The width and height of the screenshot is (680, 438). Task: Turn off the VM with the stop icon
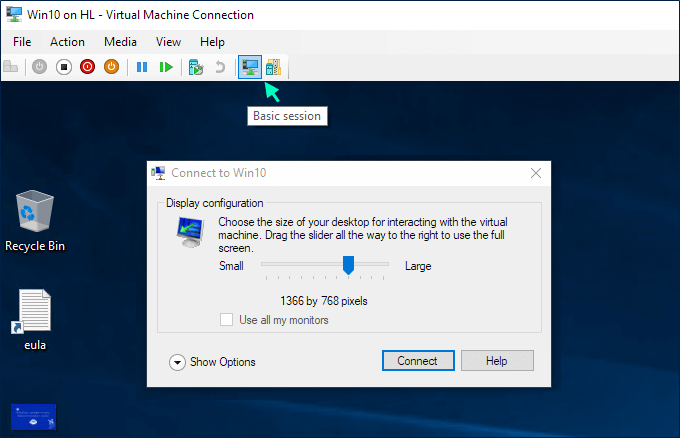pos(64,67)
